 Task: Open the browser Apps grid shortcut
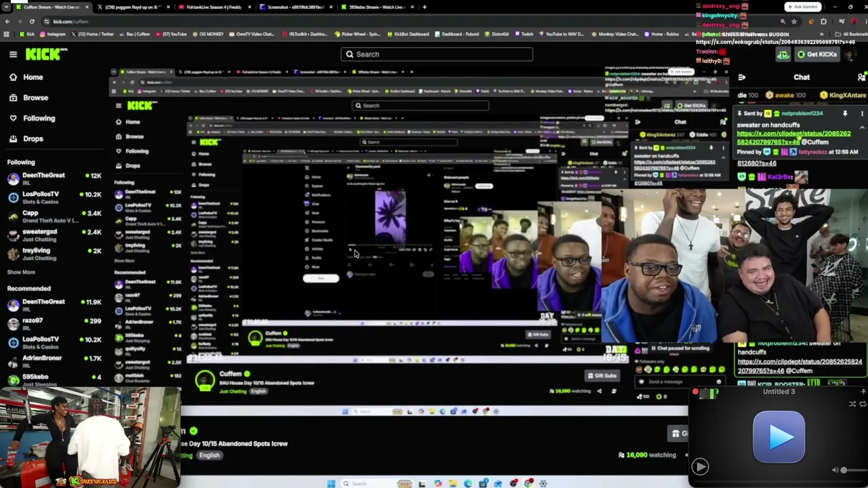tap(7, 34)
